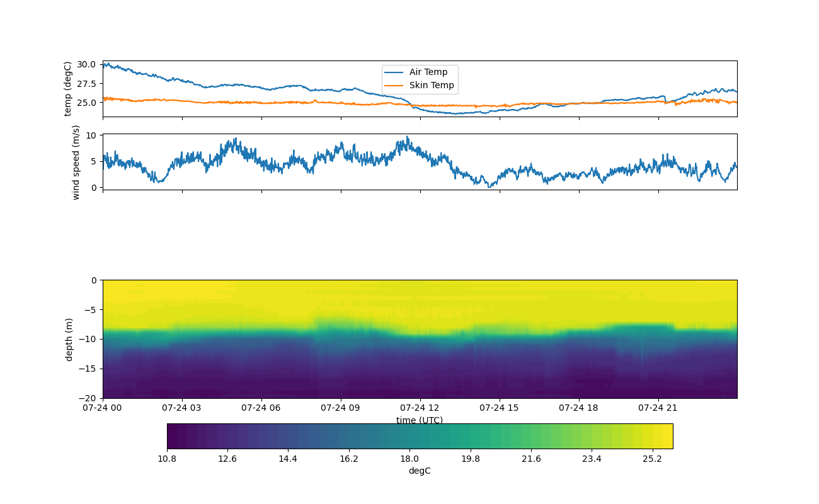The height and width of the screenshot is (504, 819).
Task: Click the Air Temp legend label
Action: pos(428,72)
